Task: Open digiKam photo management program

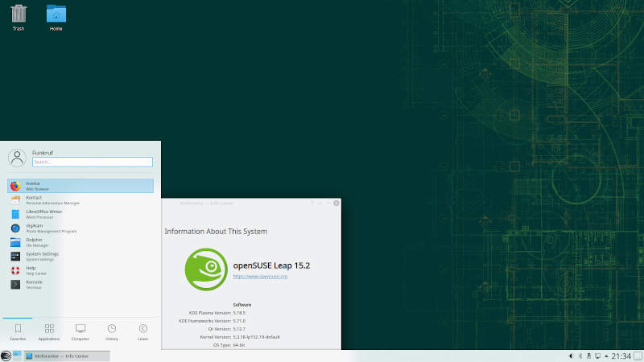Action: 80,228
